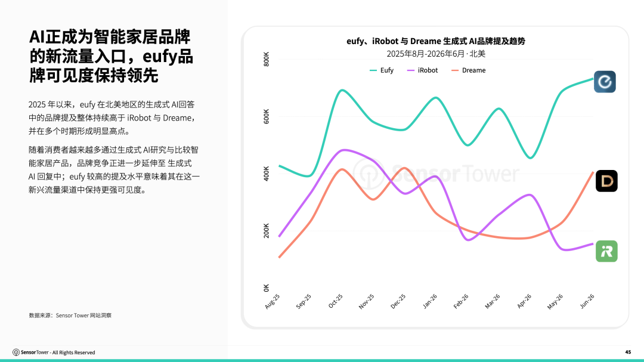
Task: Click the Oct-25 x-axis label
Action: 335,301
